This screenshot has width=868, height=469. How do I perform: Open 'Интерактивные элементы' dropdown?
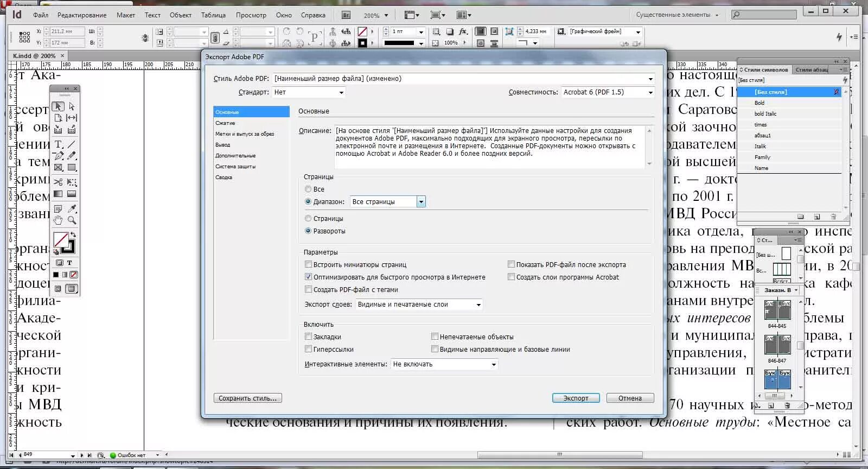click(444, 364)
